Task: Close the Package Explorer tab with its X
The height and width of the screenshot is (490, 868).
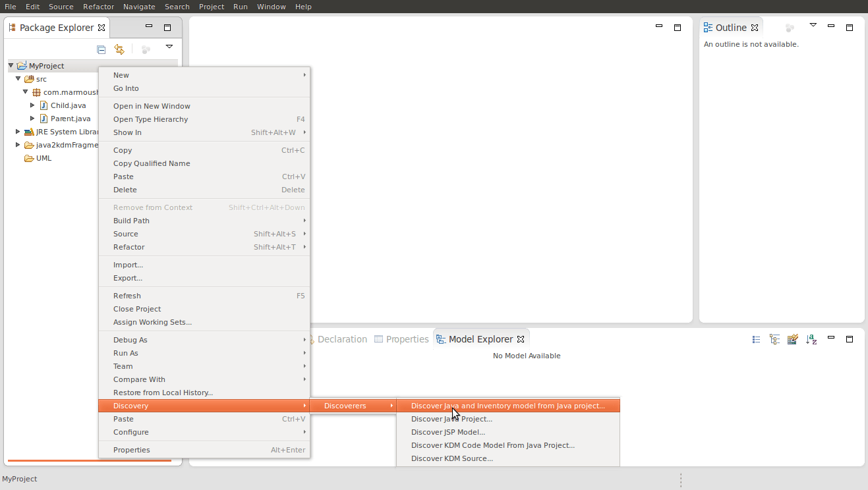Action: pos(101,28)
